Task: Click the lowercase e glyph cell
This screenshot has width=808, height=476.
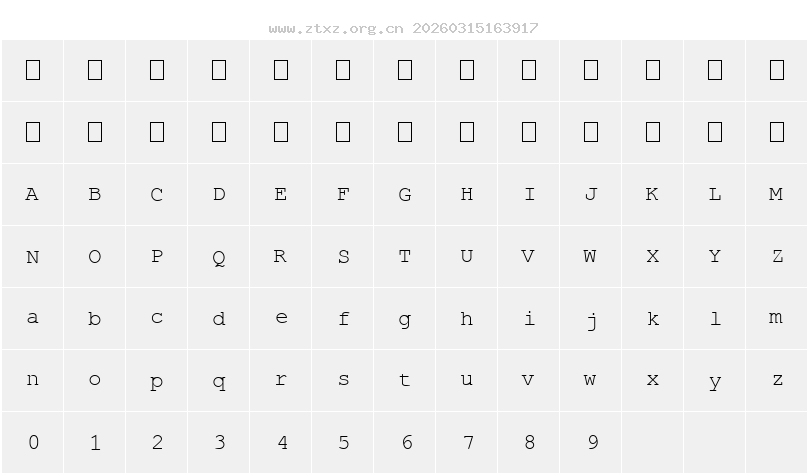Action: (281, 319)
